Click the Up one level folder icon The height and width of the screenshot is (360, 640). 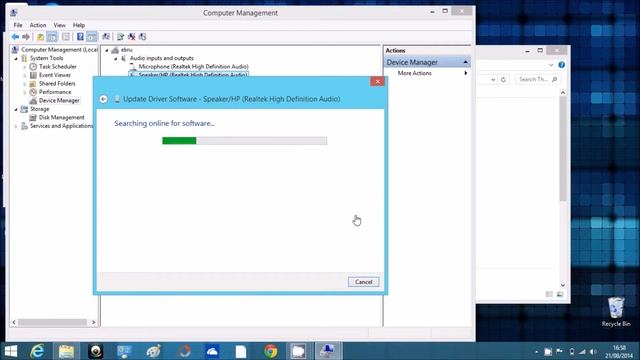tap(40, 37)
